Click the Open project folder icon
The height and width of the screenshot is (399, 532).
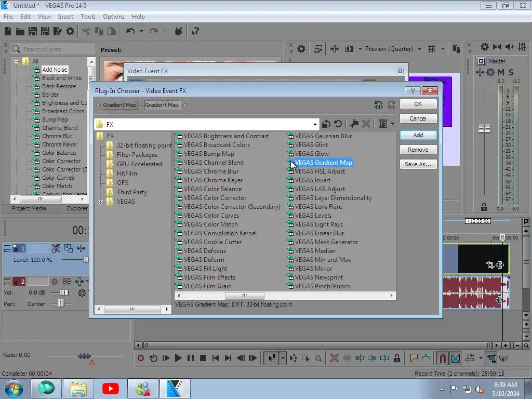coord(20,32)
